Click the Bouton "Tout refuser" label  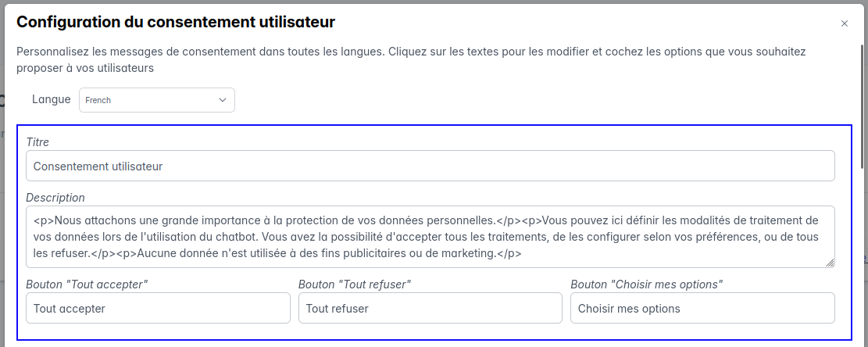click(x=355, y=284)
